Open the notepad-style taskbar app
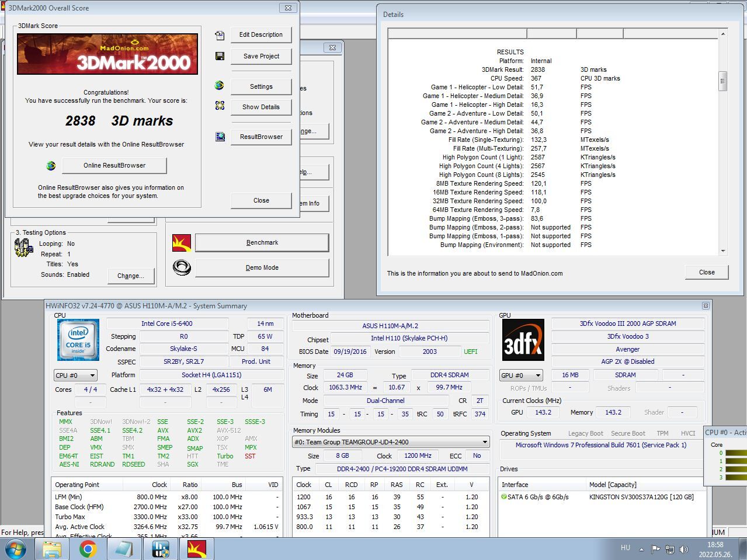The height and width of the screenshot is (560, 747). [x=124, y=549]
